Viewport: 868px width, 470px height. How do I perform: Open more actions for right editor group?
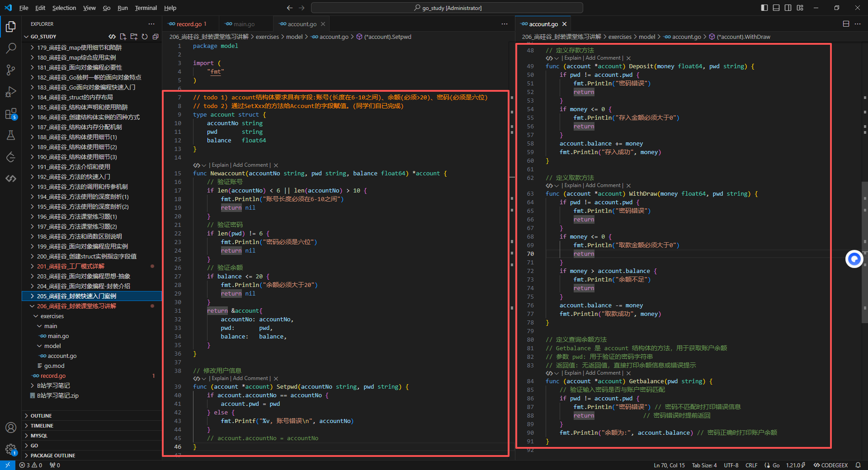(x=858, y=24)
